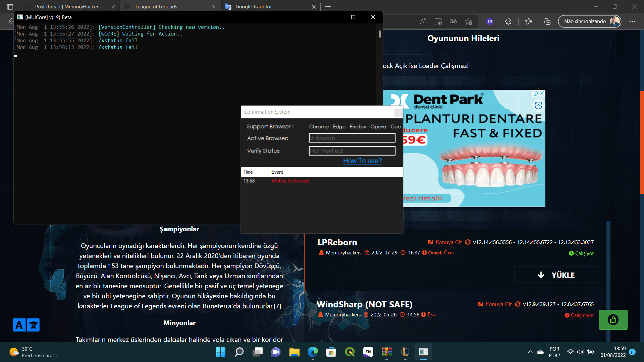Click the Event column header
Image resolution: width=644 pixels, height=362 pixels.
coord(335,172)
